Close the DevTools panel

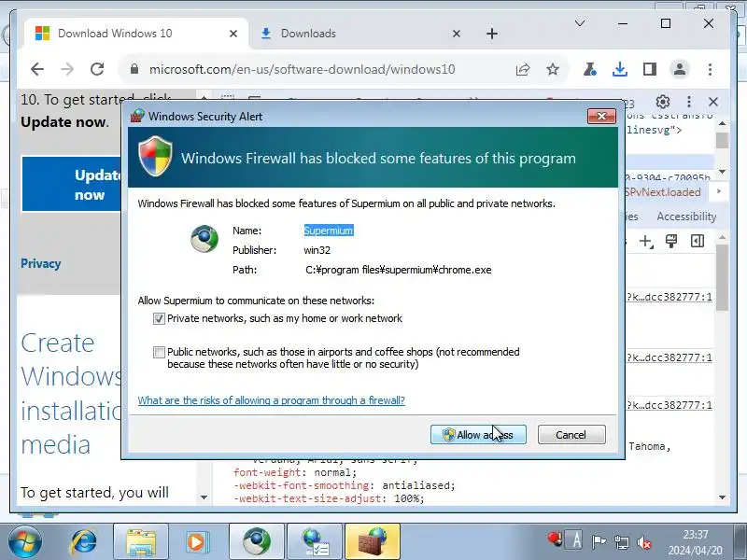(x=713, y=102)
